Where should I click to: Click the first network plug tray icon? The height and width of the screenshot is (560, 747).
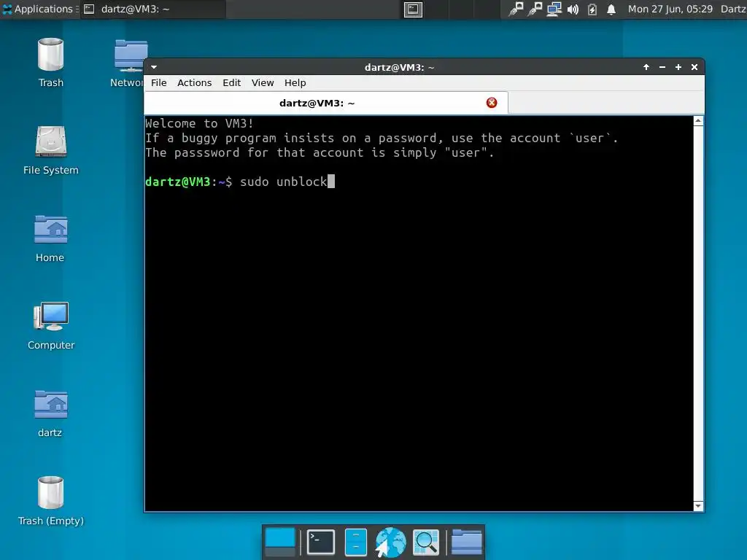516,9
